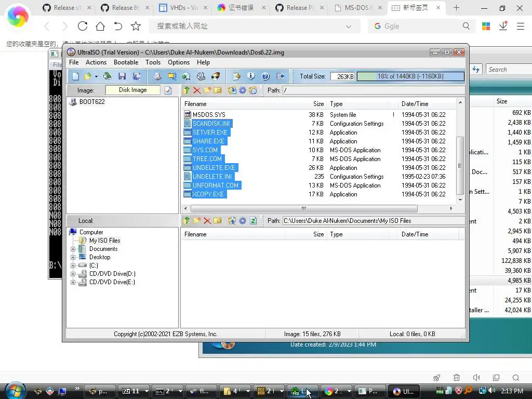The image size is (532, 399).
Task: Click browser downloads arrow icon
Action: [x=503, y=26]
